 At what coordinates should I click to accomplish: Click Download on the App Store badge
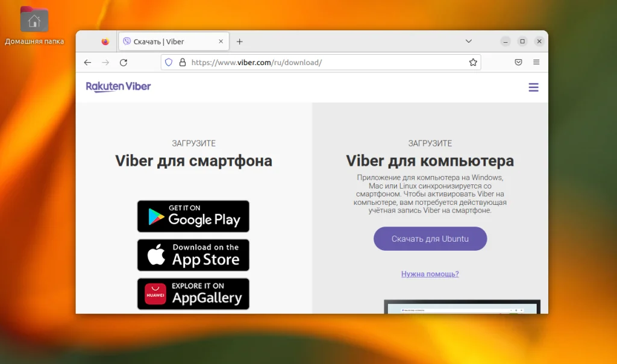click(193, 255)
